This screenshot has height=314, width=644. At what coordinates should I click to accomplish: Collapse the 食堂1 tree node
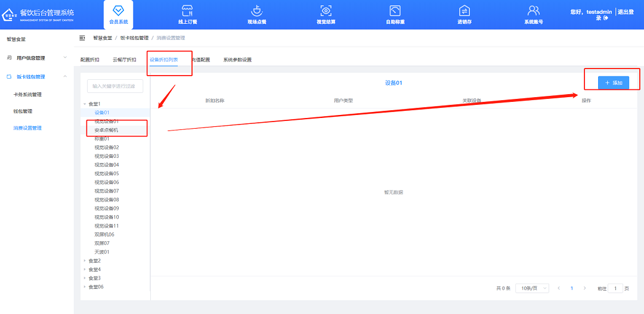click(x=85, y=104)
